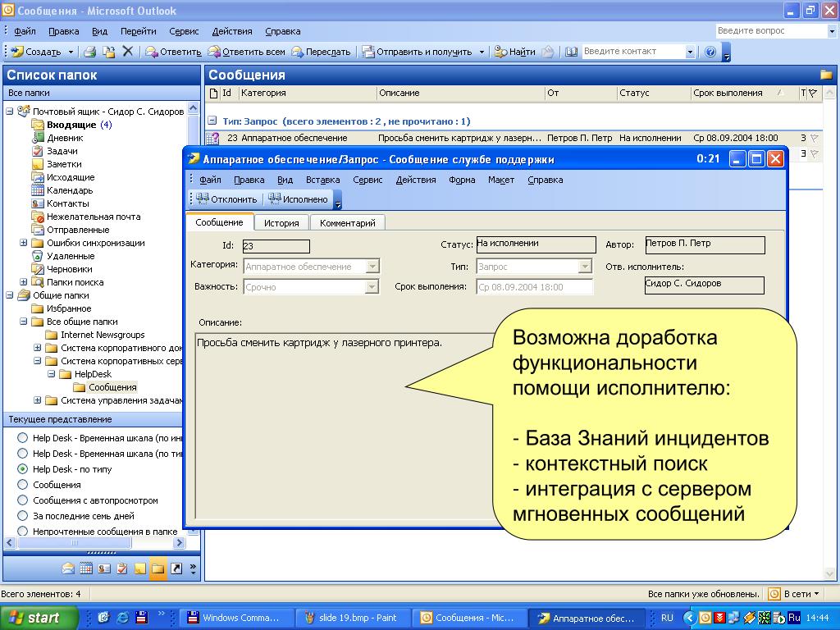Select the Сообщения folder under HelpDesk
Screen dimensions: 840x630
pos(112,387)
